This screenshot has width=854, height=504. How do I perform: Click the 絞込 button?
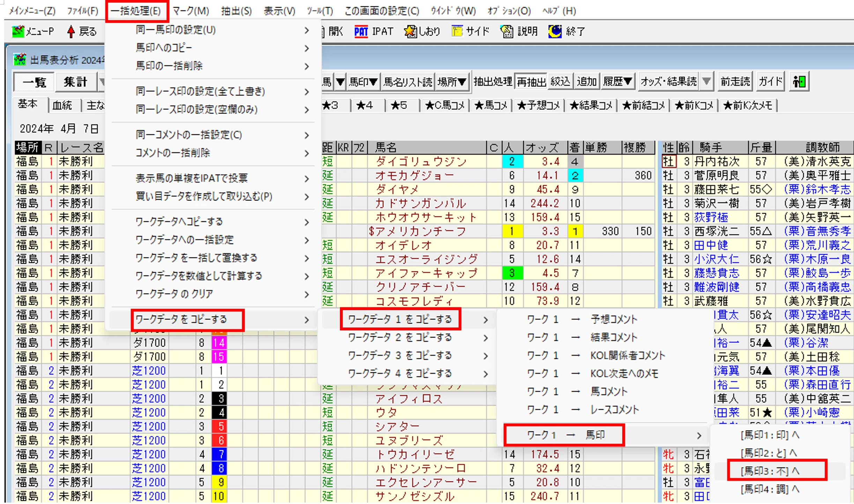[560, 82]
